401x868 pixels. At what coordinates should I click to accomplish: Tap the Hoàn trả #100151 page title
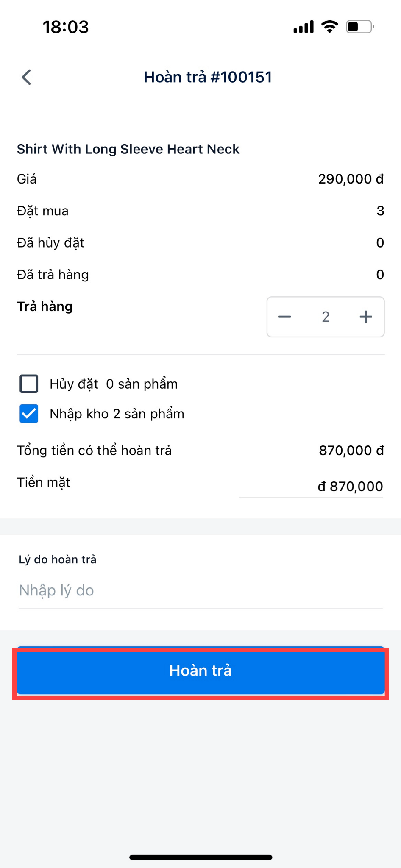click(x=208, y=77)
